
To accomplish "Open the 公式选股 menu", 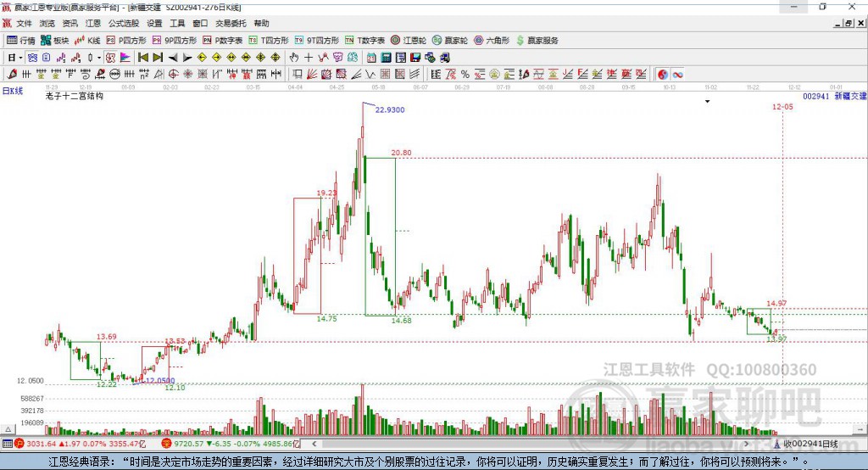I will click(124, 23).
